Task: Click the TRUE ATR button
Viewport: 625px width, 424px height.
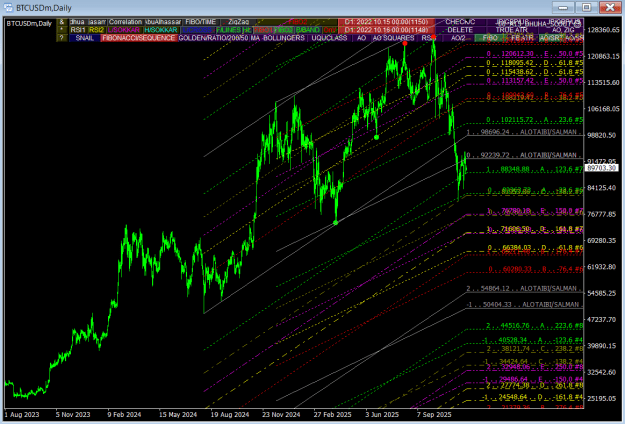Action: point(512,30)
